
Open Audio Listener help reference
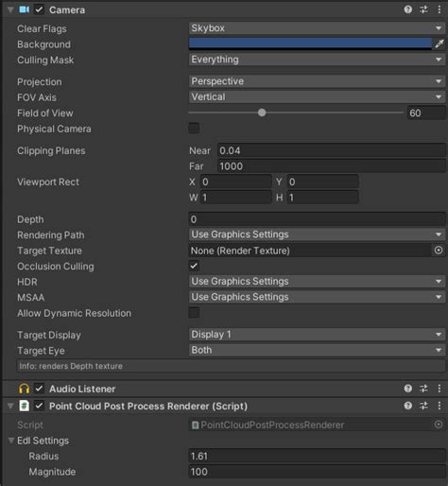pyautogui.click(x=408, y=389)
